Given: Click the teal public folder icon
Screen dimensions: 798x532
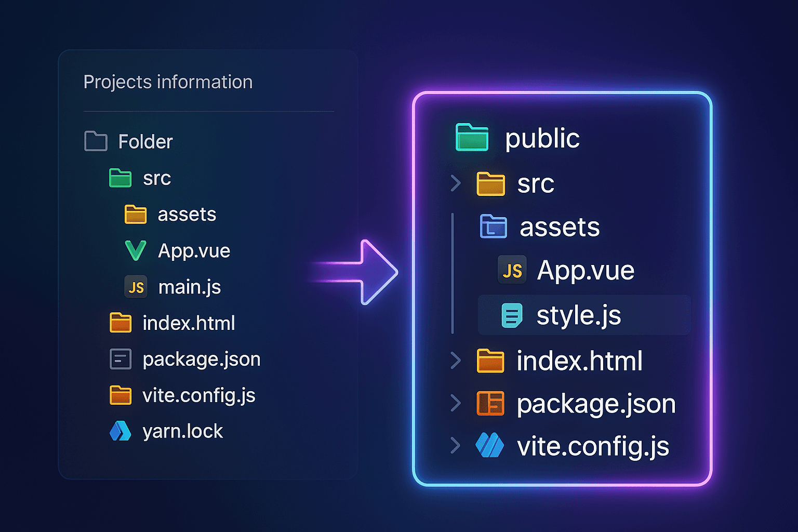Looking at the screenshot, I should click(472, 137).
